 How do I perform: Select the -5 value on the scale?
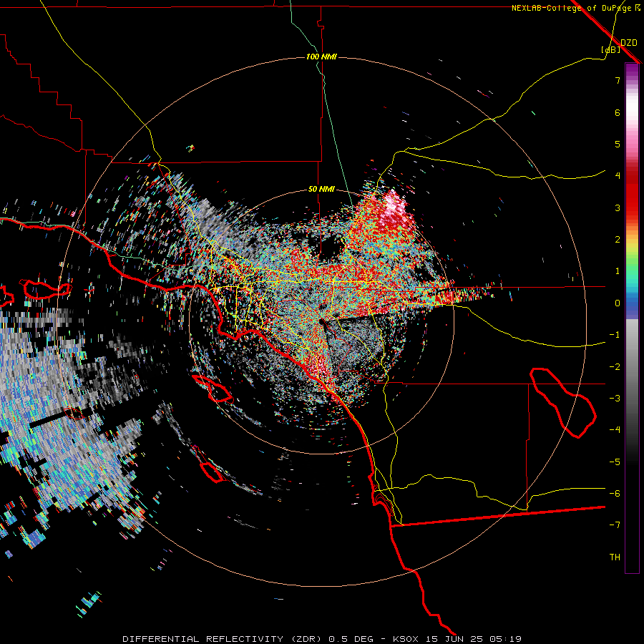[615, 462]
